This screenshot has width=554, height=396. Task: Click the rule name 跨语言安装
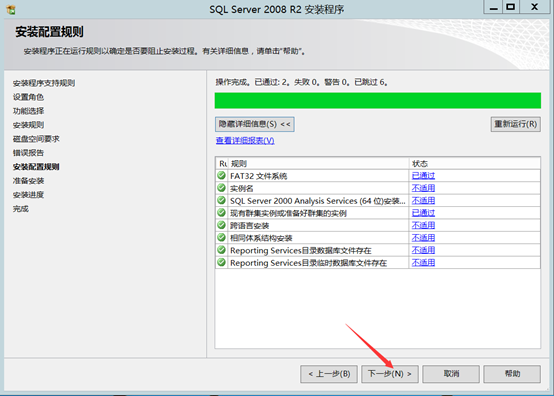pyautogui.click(x=249, y=226)
